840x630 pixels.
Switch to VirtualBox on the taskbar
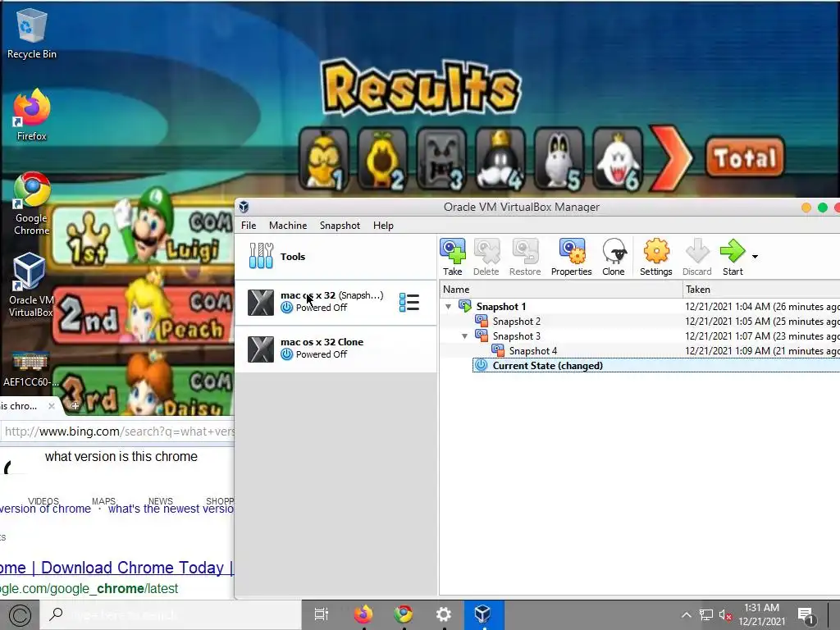pos(483,614)
